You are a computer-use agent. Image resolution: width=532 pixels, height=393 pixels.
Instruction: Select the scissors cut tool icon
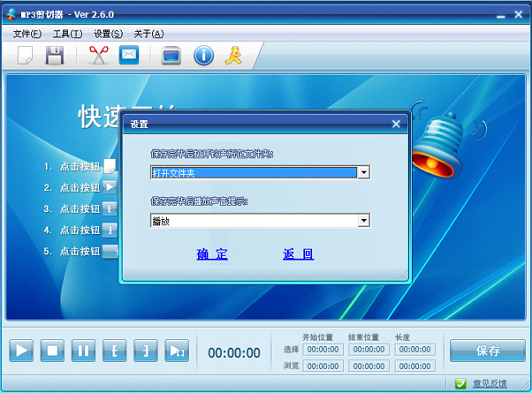(99, 55)
